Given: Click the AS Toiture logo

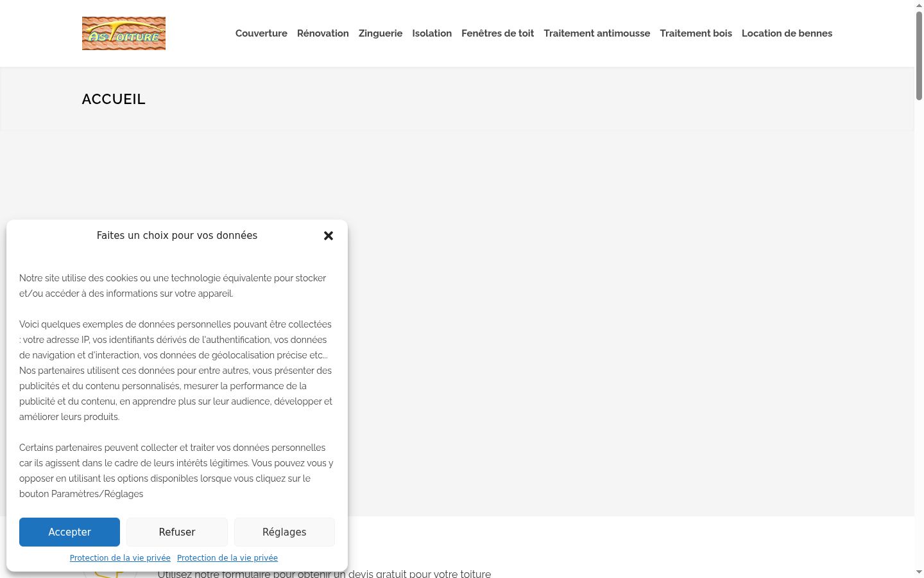Looking at the screenshot, I should click(x=124, y=33).
